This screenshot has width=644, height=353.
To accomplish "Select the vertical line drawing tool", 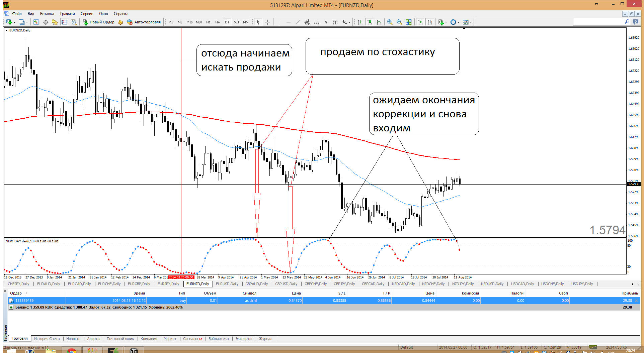I will pos(279,22).
